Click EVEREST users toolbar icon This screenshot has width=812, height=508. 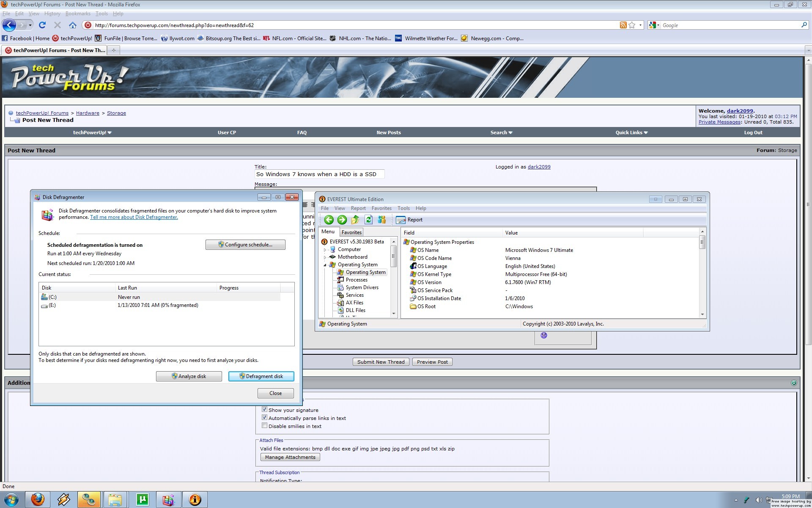(382, 220)
